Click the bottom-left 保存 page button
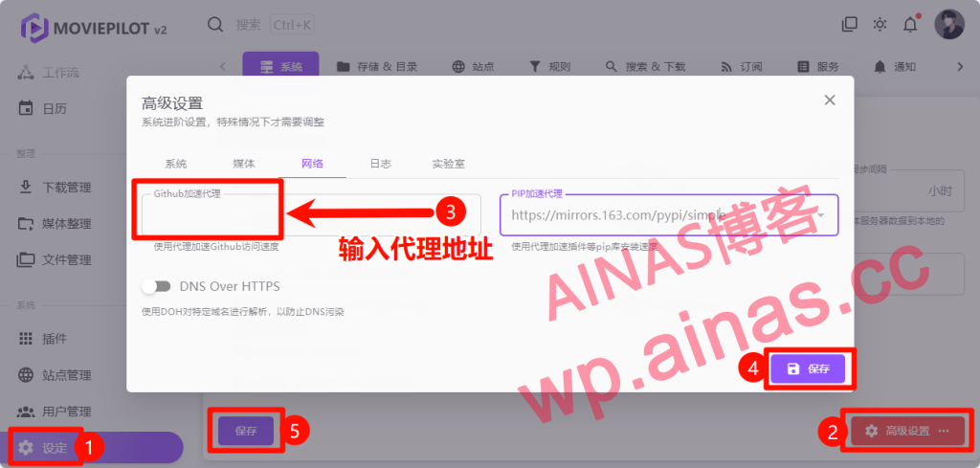Viewport: 980px width, 468px height. 246,431
